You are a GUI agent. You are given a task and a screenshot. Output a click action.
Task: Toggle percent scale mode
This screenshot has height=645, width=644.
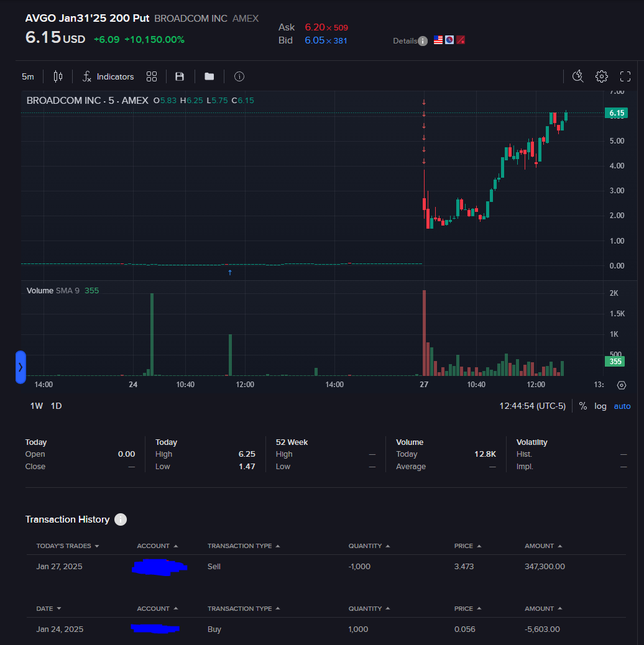pos(582,406)
